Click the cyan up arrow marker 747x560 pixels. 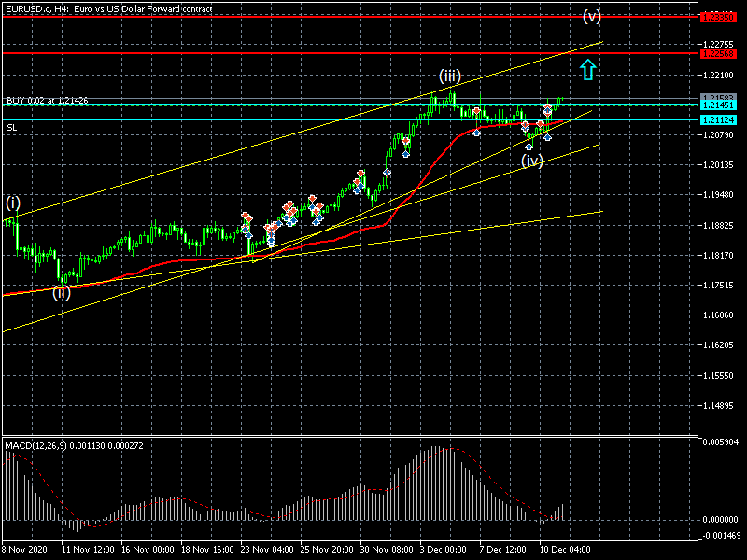point(587,68)
